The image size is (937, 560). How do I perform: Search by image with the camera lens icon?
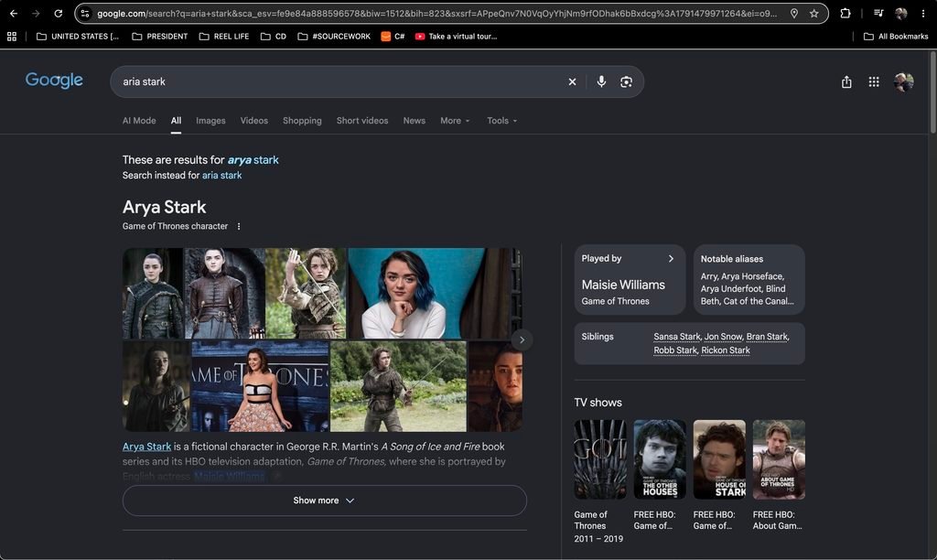626,81
